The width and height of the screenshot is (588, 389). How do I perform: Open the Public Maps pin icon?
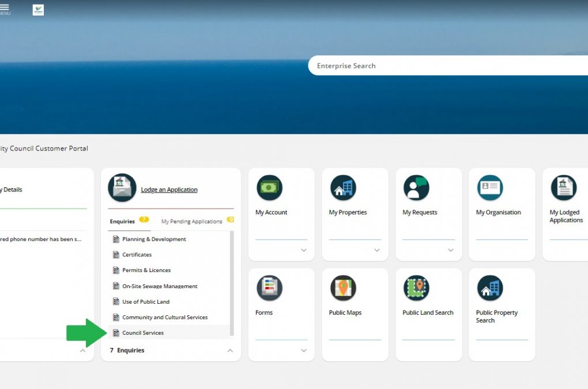(x=343, y=288)
